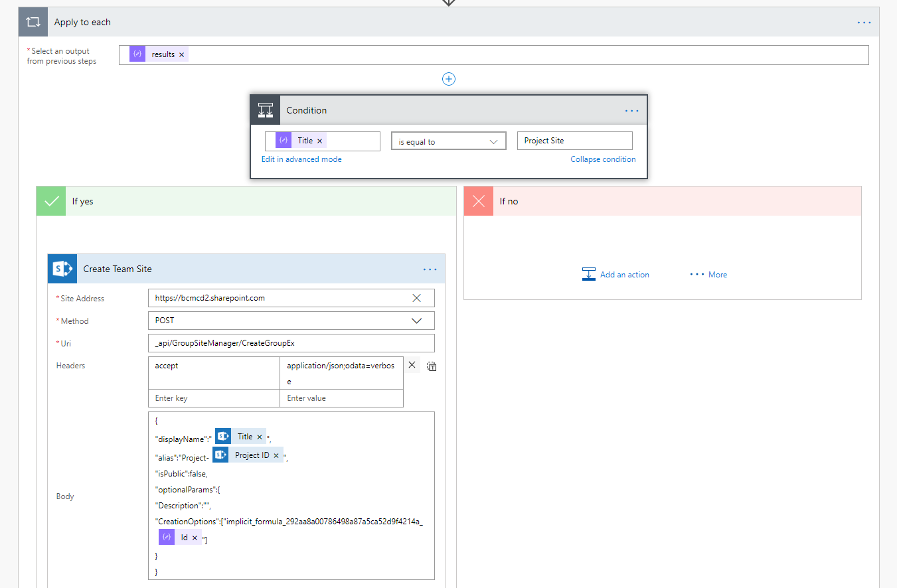
Task: Remove the Id token from CreationOptions
Action: [195, 538]
